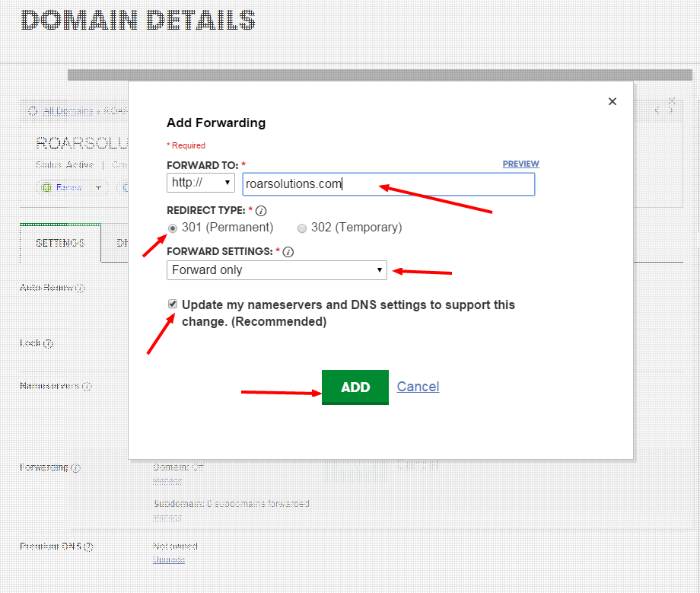Select the 301 (Permanent) radio button

coord(173,228)
